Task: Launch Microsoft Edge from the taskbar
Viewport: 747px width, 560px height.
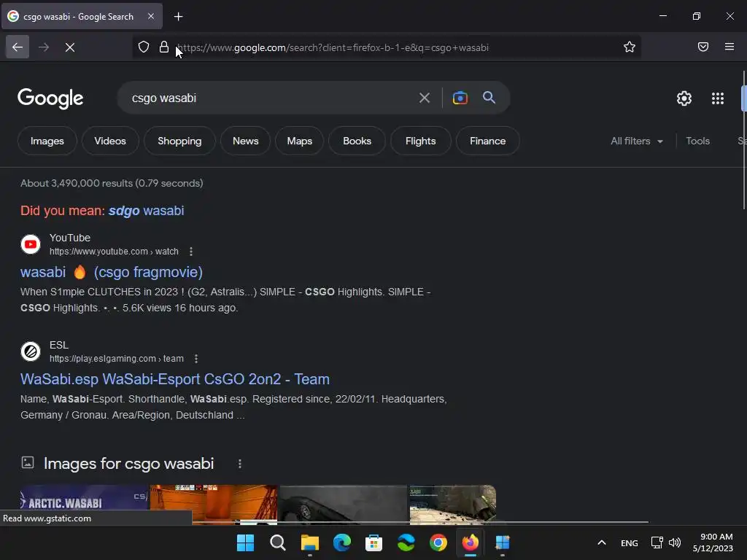Action: click(x=341, y=542)
